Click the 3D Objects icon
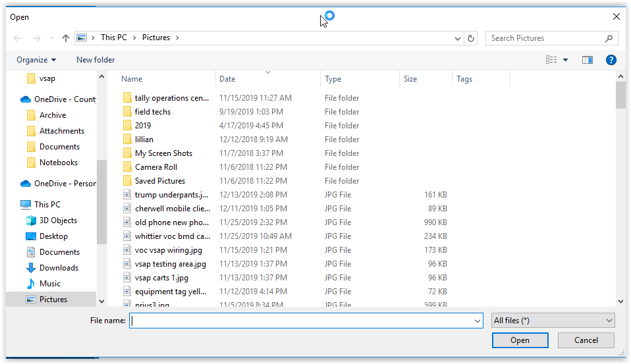 pos(31,221)
